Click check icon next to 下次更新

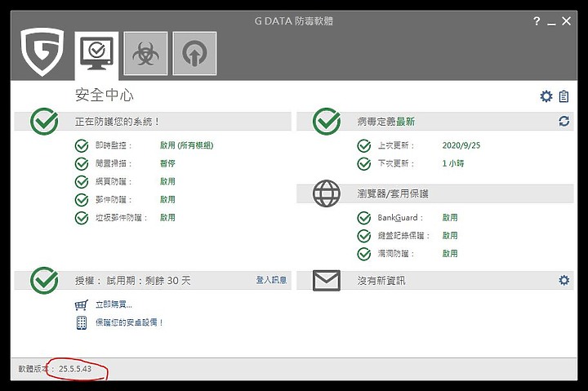pyautogui.click(x=364, y=163)
